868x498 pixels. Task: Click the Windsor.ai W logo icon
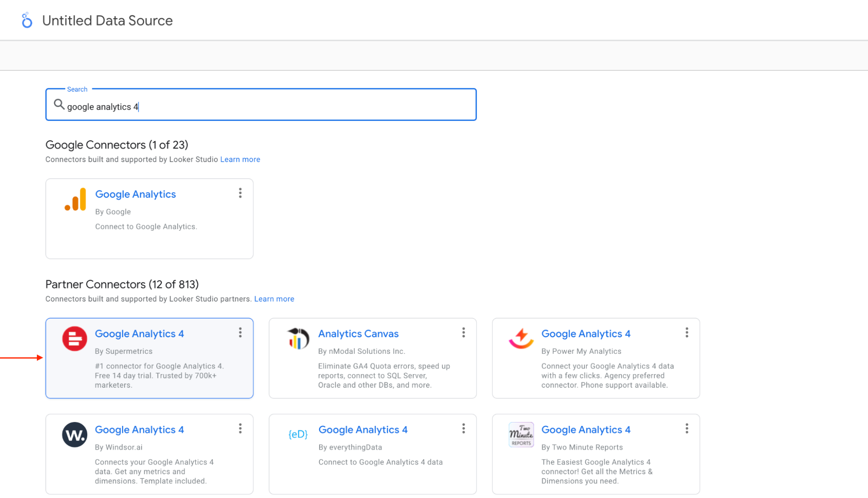[x=75, y=435]
